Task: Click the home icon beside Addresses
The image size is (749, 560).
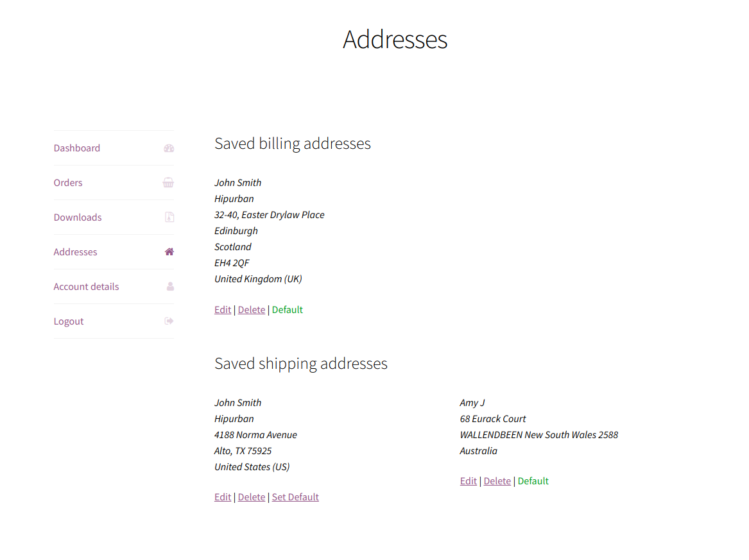Action: tap(168, 251)
